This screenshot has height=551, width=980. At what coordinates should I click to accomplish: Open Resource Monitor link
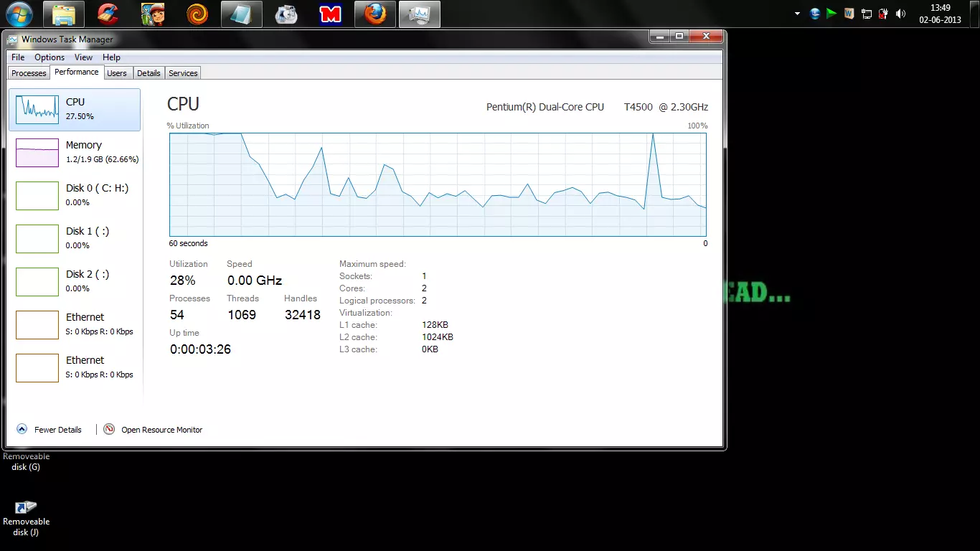point(162,430)
